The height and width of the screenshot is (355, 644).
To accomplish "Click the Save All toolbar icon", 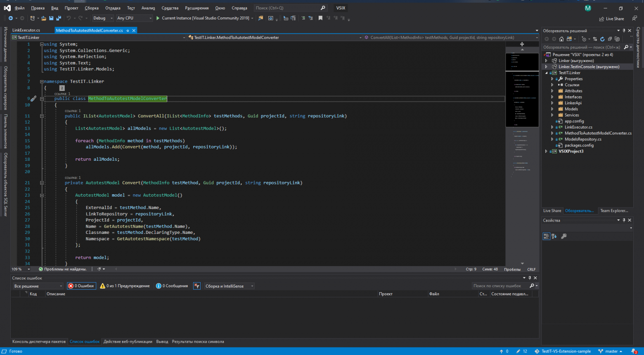I will coord(58,18).
